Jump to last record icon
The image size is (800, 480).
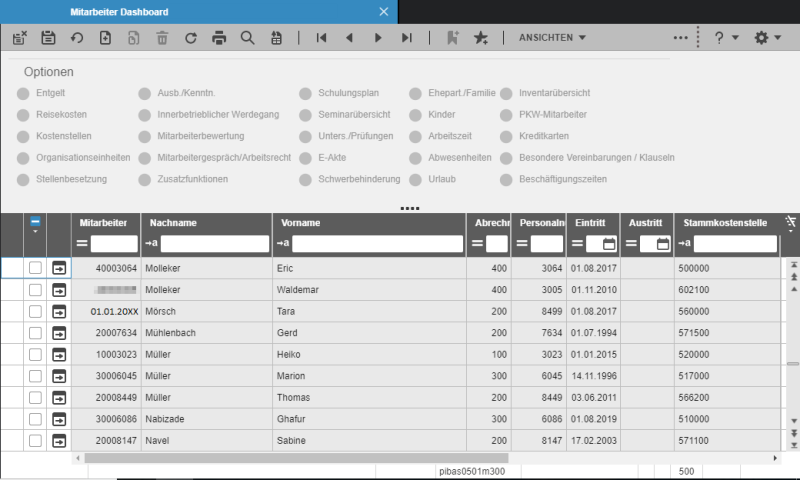click(407, 38)
